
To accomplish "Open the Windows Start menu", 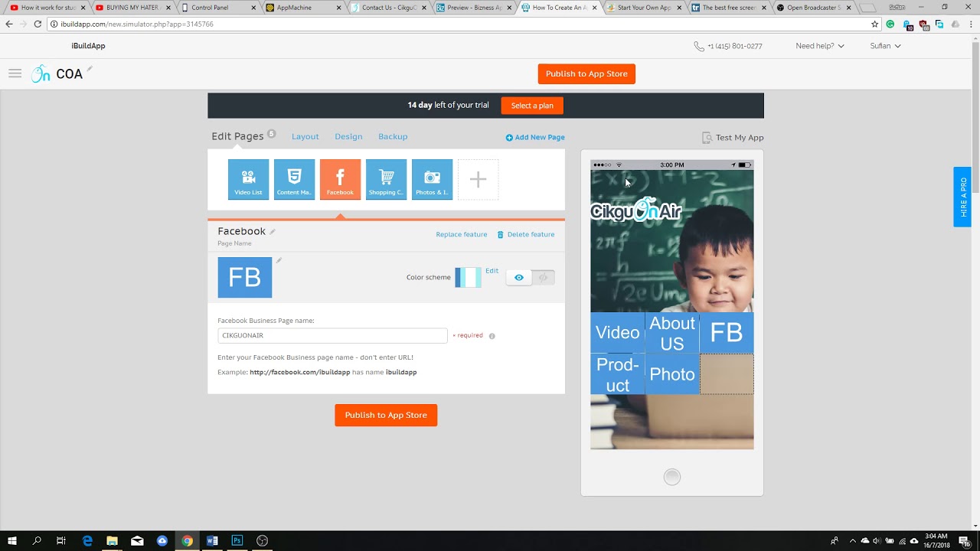I will coord(12,540).
